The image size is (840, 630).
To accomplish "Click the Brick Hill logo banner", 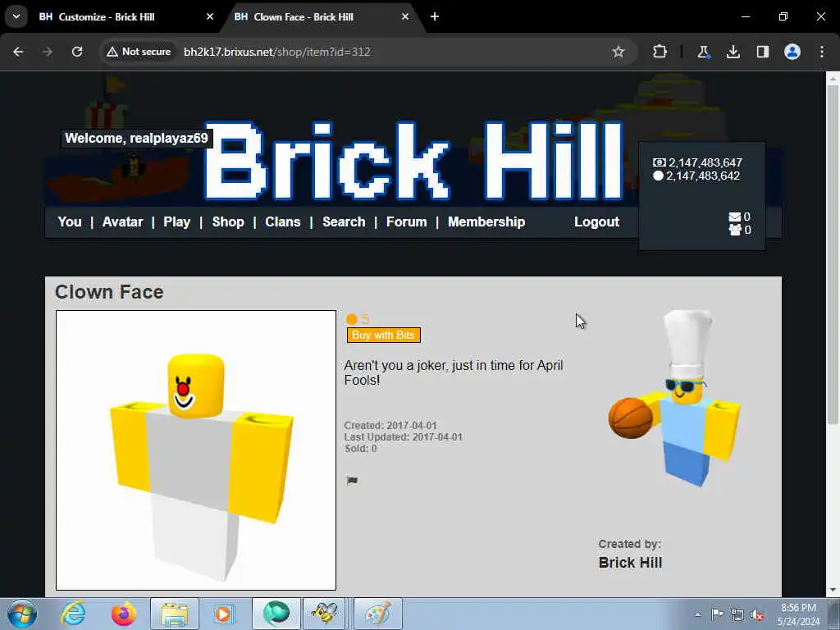I will point(413,161).
